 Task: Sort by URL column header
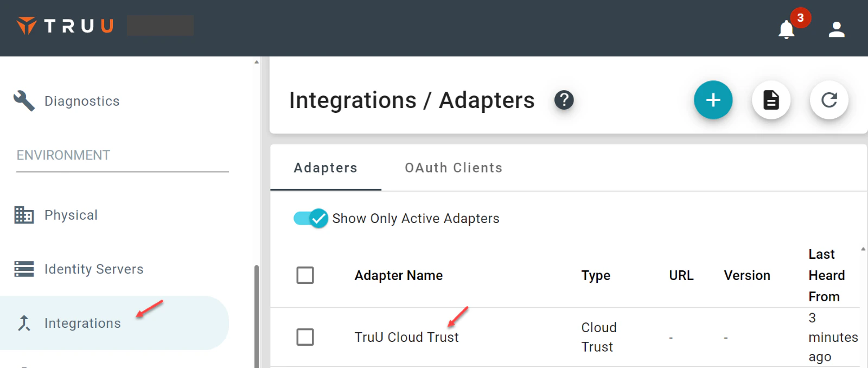click(x=681, y=275)
